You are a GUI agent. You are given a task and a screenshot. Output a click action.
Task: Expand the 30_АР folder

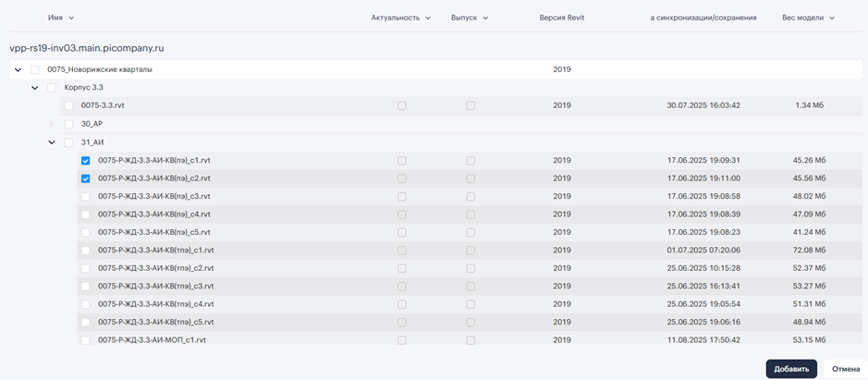click(52, 124)
